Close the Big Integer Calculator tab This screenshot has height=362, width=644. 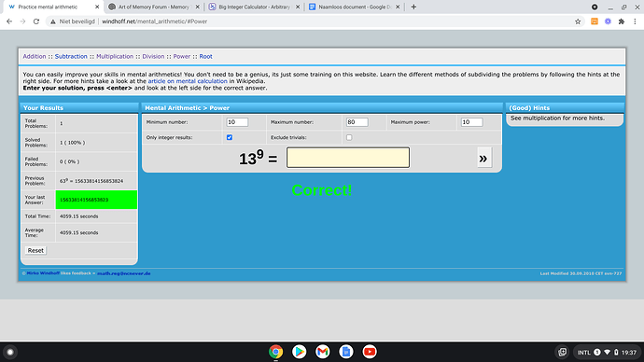click(x=298, y=7)
